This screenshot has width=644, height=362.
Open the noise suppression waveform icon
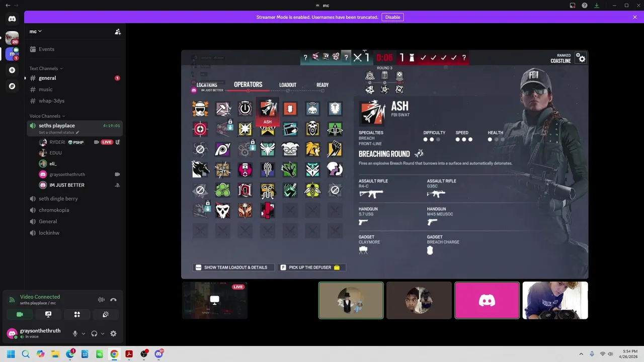pos(101,300)
